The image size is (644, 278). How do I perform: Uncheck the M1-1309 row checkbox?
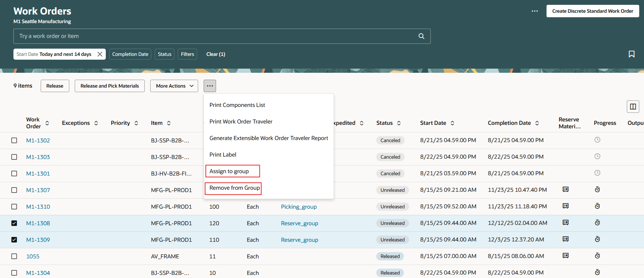tap(14, 240)
